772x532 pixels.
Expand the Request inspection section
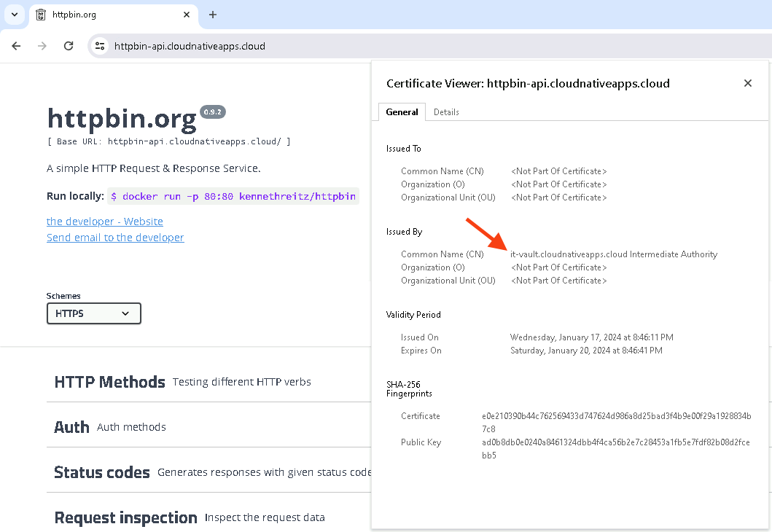click(x=125, y=517)
